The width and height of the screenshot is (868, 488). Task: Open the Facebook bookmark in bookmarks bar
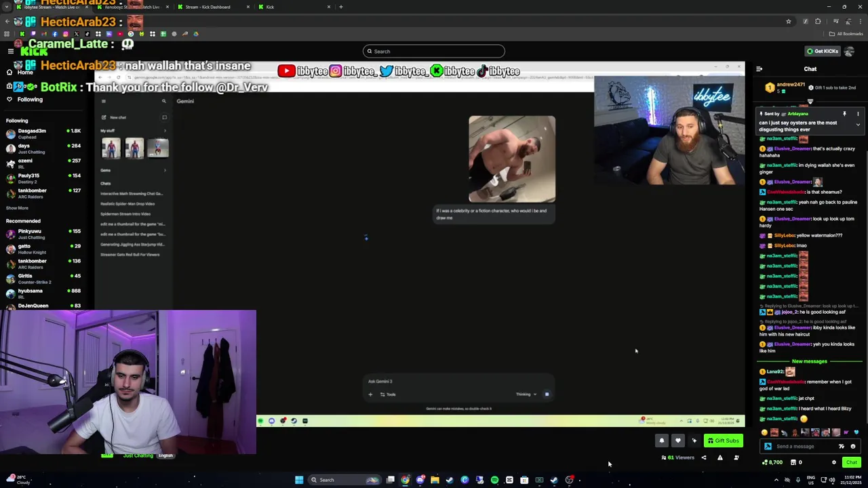pyautogui.click(x=54, y=34)
